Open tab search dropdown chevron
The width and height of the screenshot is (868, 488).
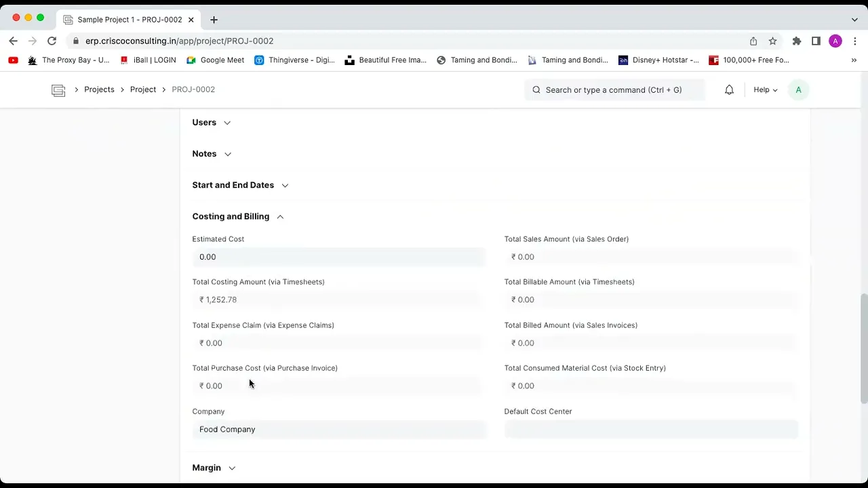[x=854, y=20]
